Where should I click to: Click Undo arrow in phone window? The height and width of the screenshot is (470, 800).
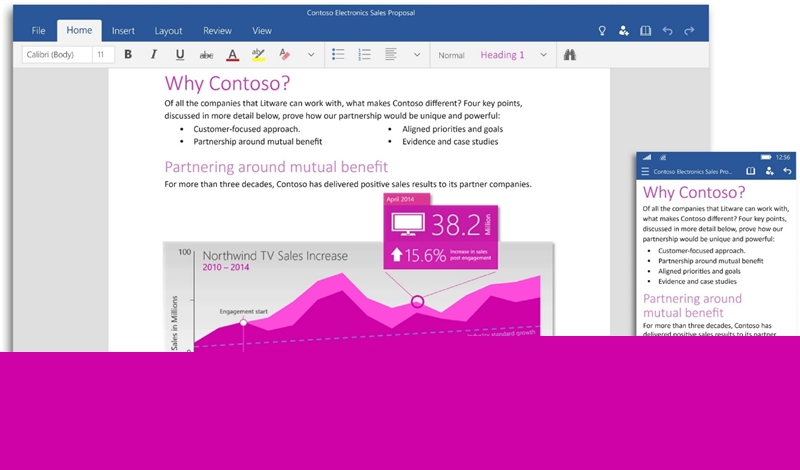788,171
